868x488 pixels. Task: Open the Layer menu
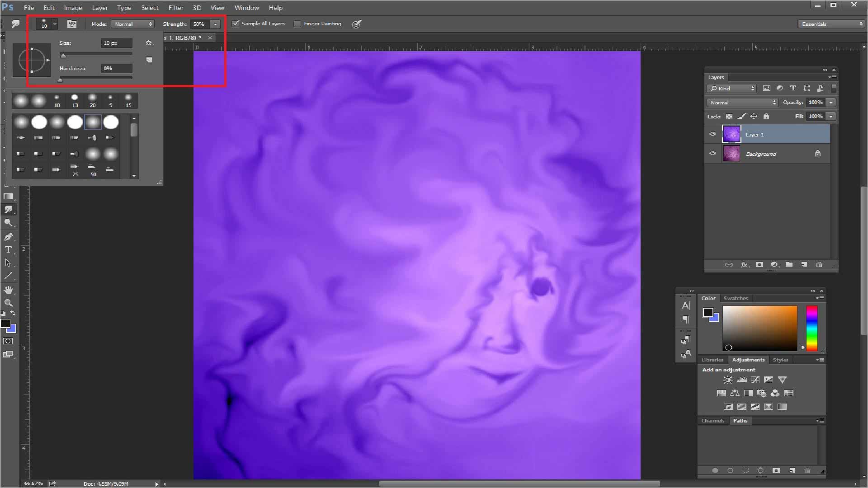pos(99,7)
